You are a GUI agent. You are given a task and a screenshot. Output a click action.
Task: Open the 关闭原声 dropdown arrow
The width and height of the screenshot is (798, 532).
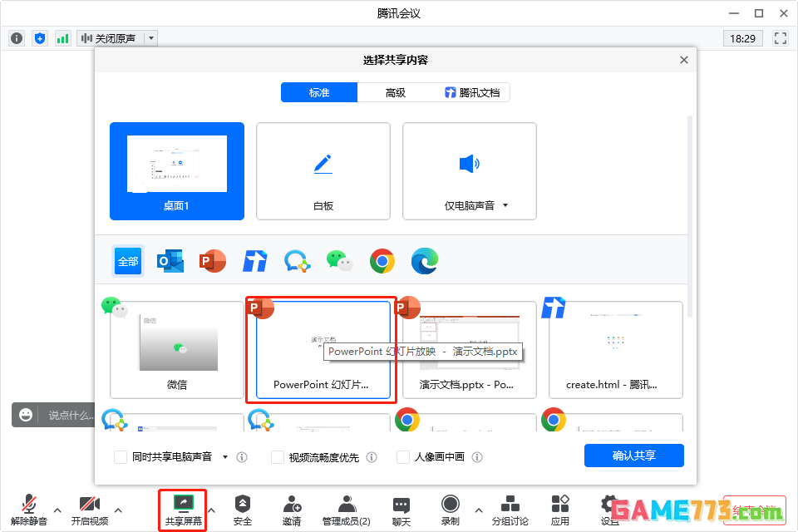(x=150, y=38)
